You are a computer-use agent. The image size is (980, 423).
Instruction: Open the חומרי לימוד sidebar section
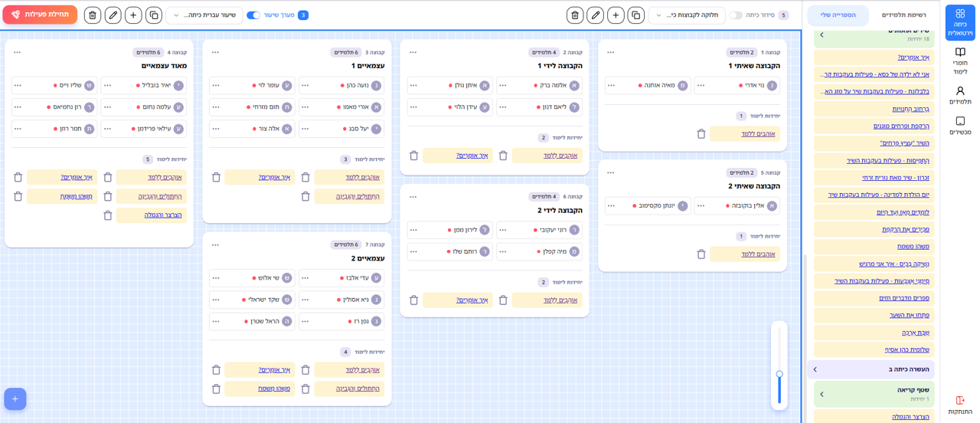coord(959,61)
